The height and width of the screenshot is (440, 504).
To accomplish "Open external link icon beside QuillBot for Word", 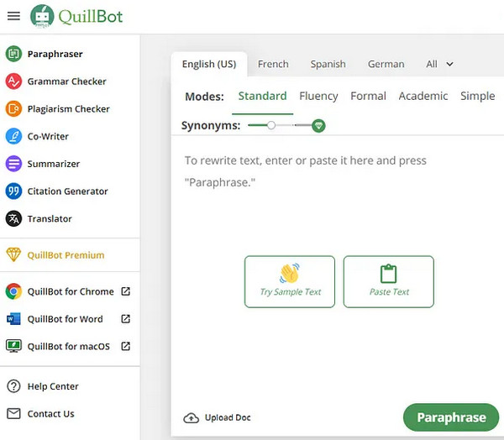I will 125,318.
